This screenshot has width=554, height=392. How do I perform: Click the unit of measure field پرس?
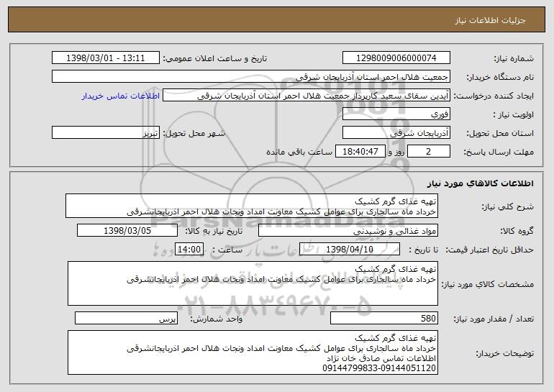click(x=126, y=318)
